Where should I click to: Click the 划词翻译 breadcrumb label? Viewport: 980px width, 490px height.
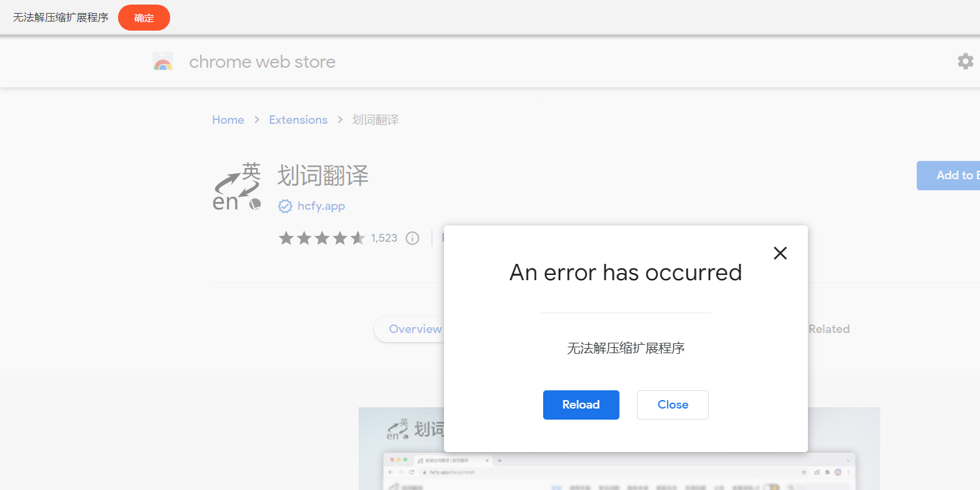pos(376,120)
